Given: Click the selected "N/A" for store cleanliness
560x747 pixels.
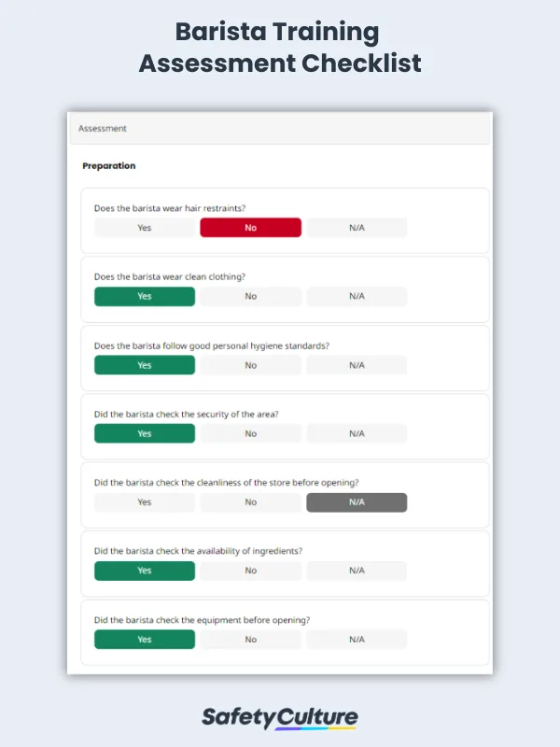Looking at the screenshot, I should pos(357,501).
